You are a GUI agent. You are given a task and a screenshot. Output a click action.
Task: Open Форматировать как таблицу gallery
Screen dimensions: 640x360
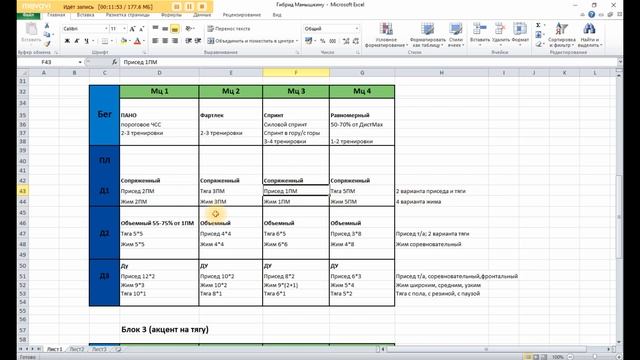pyautogui.click(x=427, y=35)
